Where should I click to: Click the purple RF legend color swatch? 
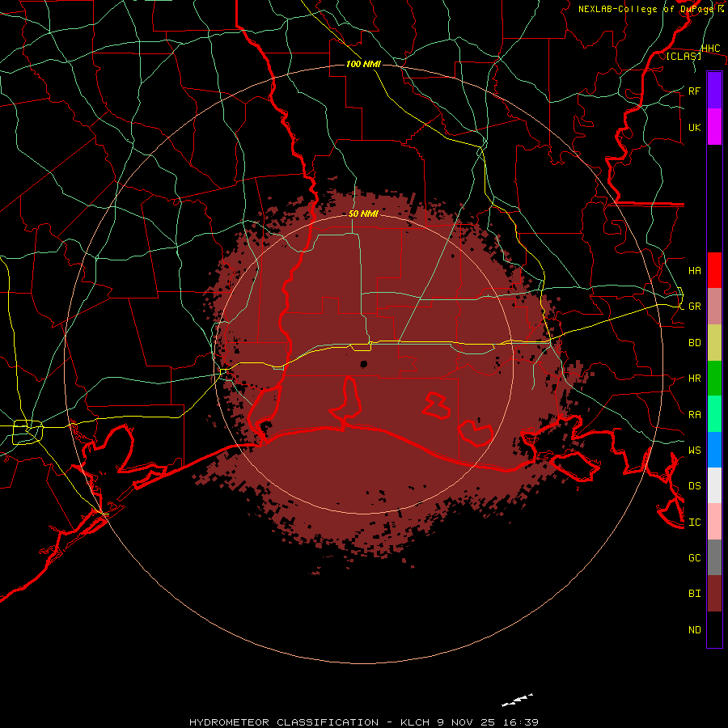[x=714, y=91]
